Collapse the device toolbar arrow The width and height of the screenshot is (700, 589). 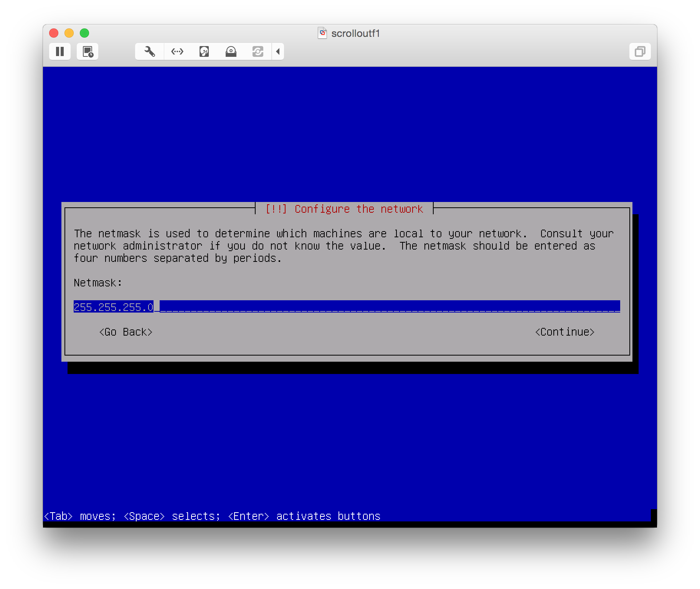click(278, 51)
